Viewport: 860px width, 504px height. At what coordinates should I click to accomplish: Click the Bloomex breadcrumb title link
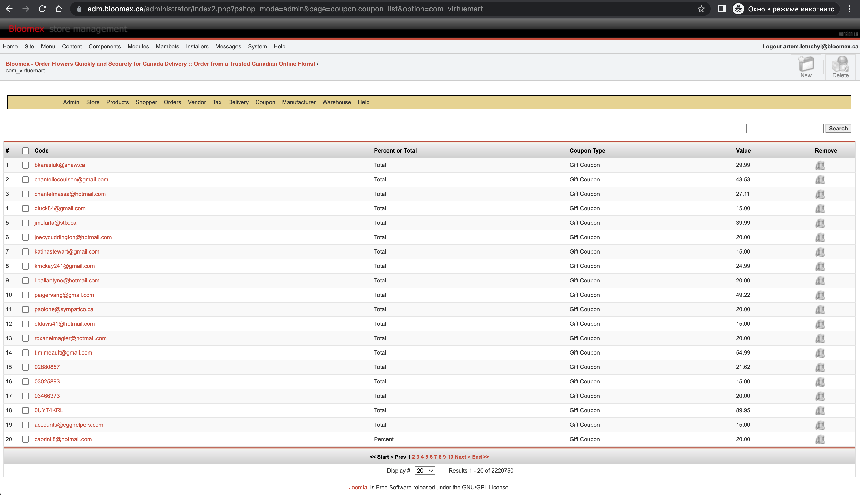[x=161, y=64]
